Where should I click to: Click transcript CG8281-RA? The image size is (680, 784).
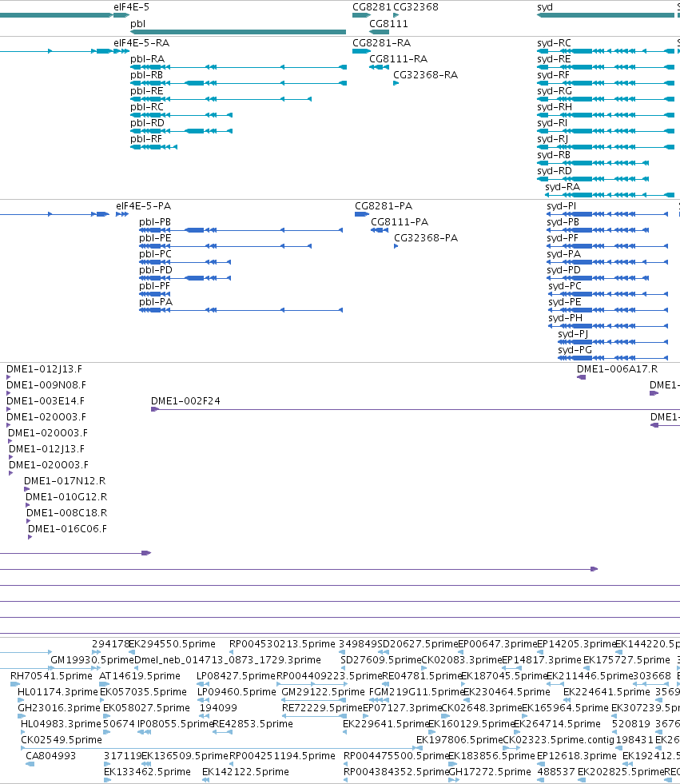pyautogui.click(x=361, y=51)
